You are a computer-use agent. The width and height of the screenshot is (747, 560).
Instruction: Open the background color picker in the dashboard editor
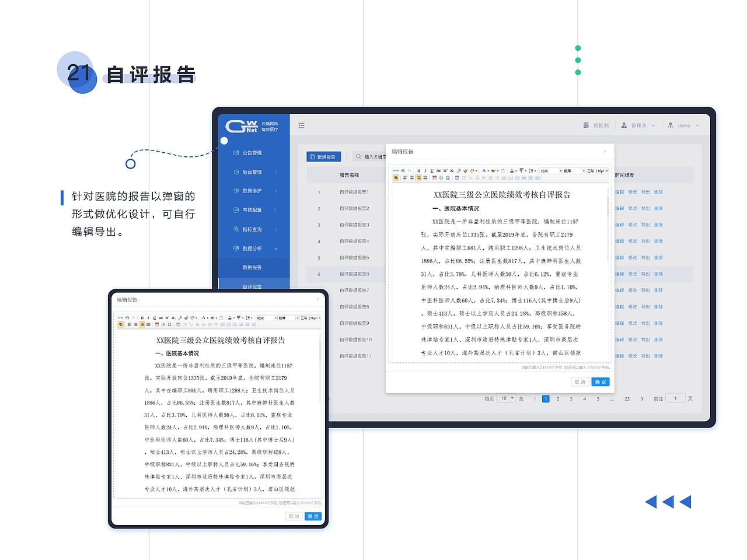(x=495, y=171)
